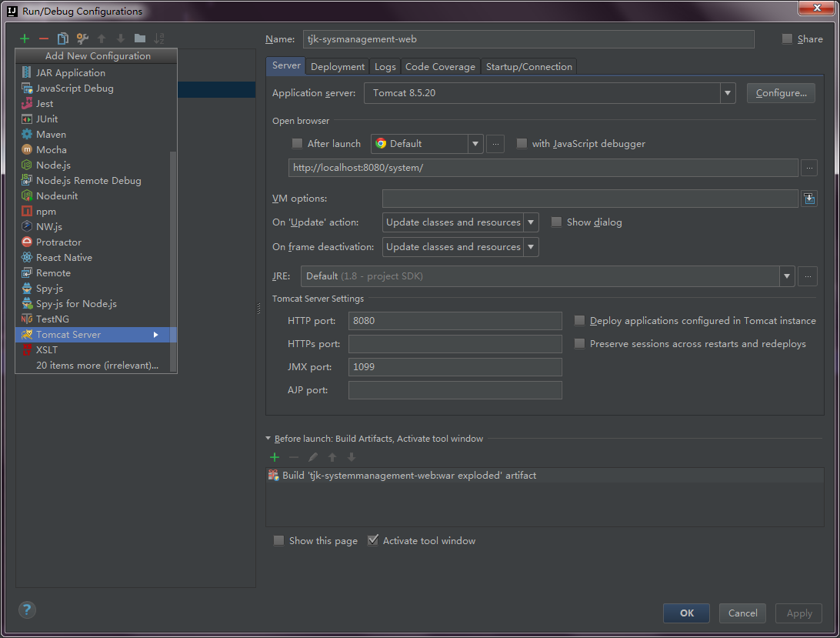The image size is (840, 638).
Task: Enable Preserve sessions across restarts and redeploys
Action: click(579, 344)
